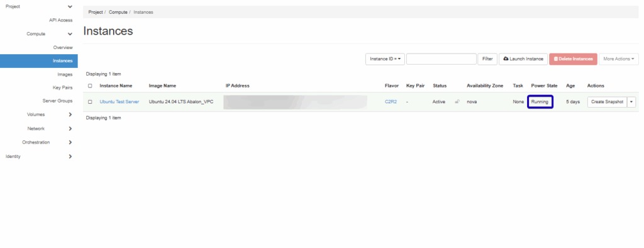Click the Flavor column header
Image resolution: width=644 pixels, height=248 pixels.
tap(392, 86)
